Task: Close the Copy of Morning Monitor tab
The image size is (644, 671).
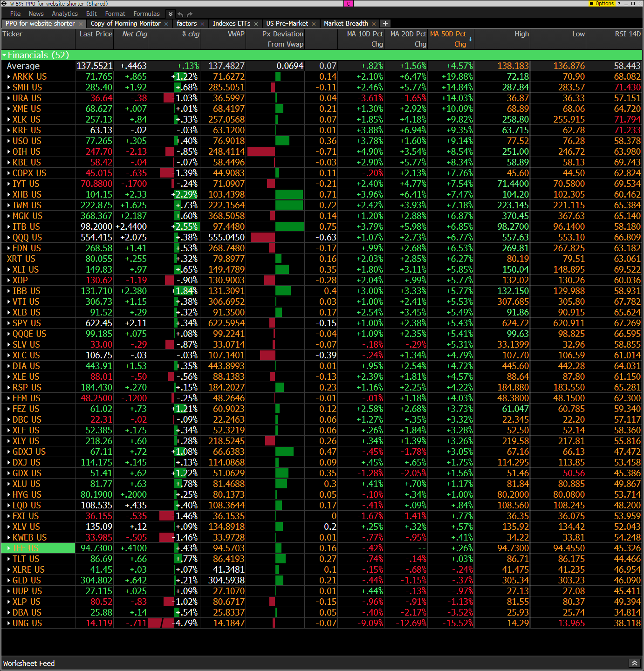Action: [166, 24]
